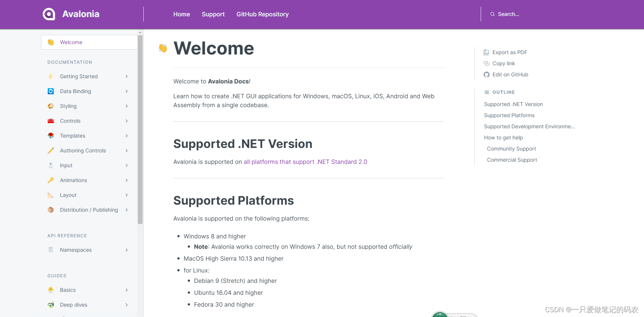Click the Deep dives diving mask icon
This screenshot has height=317, width=644.
click(x=51, y=305)
